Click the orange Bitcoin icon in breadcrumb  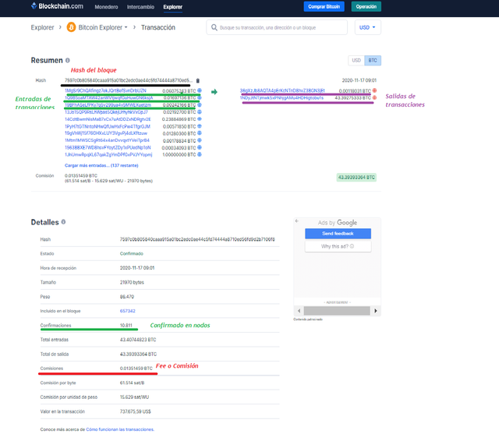71,27
